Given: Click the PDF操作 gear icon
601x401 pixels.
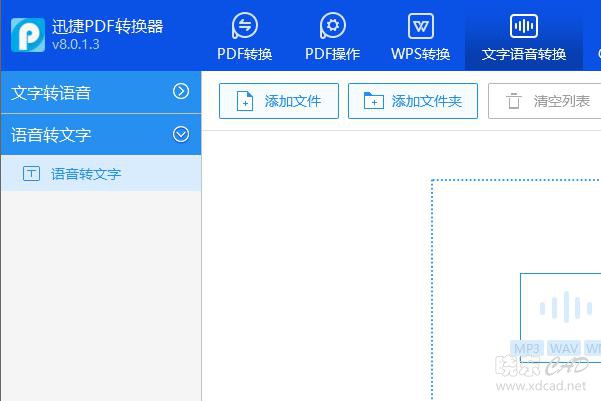Looking at the screenshot, I should (333, 26).
